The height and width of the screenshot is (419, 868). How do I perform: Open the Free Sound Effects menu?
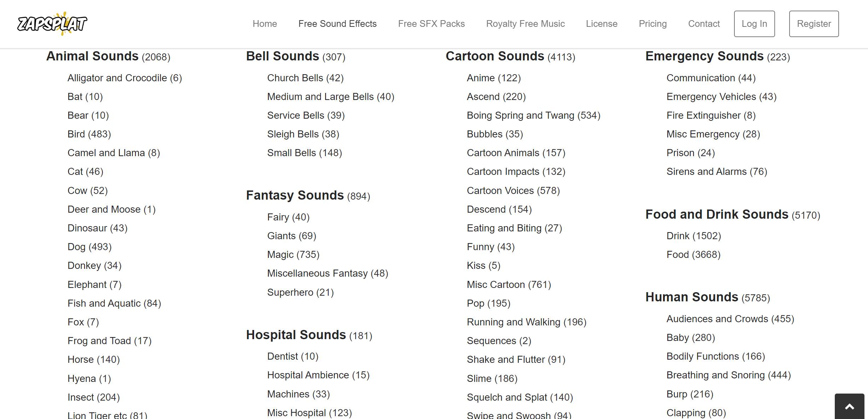coord(337,24)
